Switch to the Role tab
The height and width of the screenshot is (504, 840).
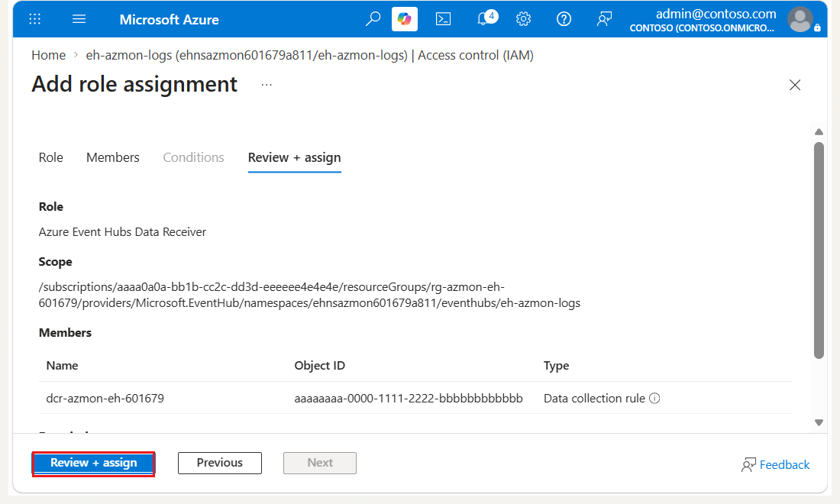pos(51,157)
